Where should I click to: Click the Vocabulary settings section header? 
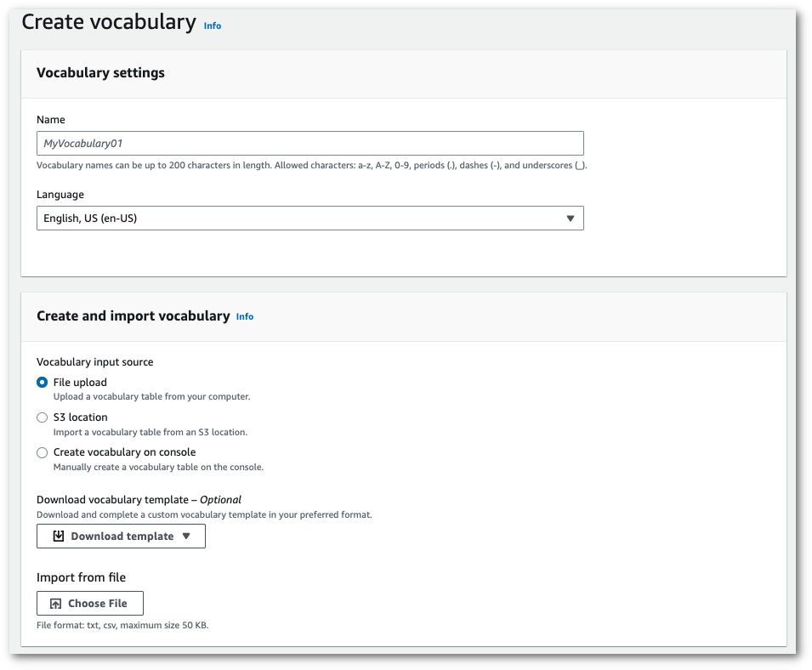(x=100, y=73)
